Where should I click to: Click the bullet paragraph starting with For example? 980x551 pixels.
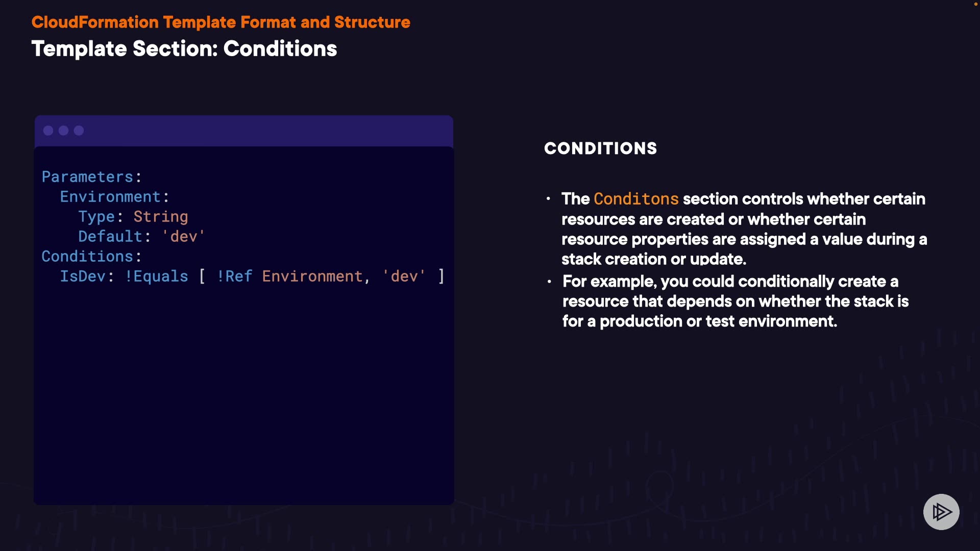(735, 301)
